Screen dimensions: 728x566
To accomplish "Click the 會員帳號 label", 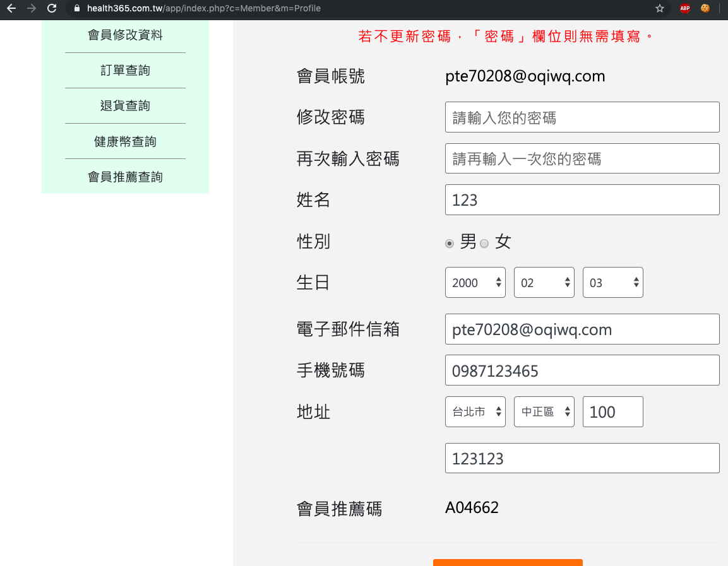I will point(331,76).
